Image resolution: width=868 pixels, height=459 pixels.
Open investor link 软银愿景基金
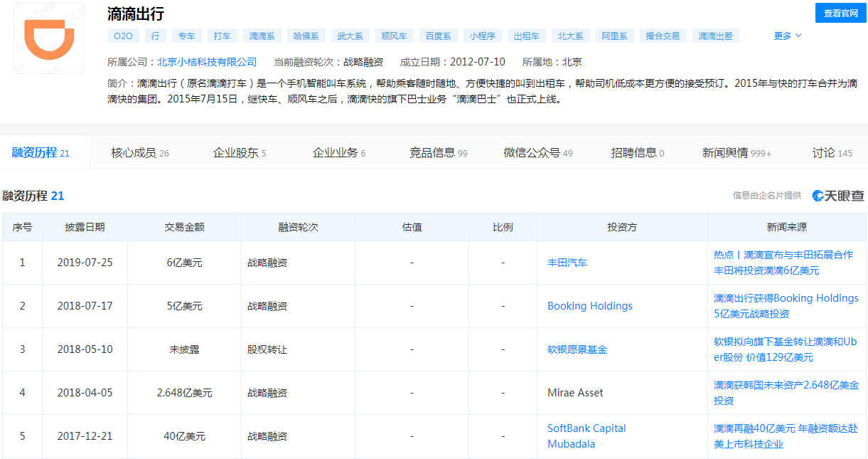pyautogui.click(x=577, y=349)
